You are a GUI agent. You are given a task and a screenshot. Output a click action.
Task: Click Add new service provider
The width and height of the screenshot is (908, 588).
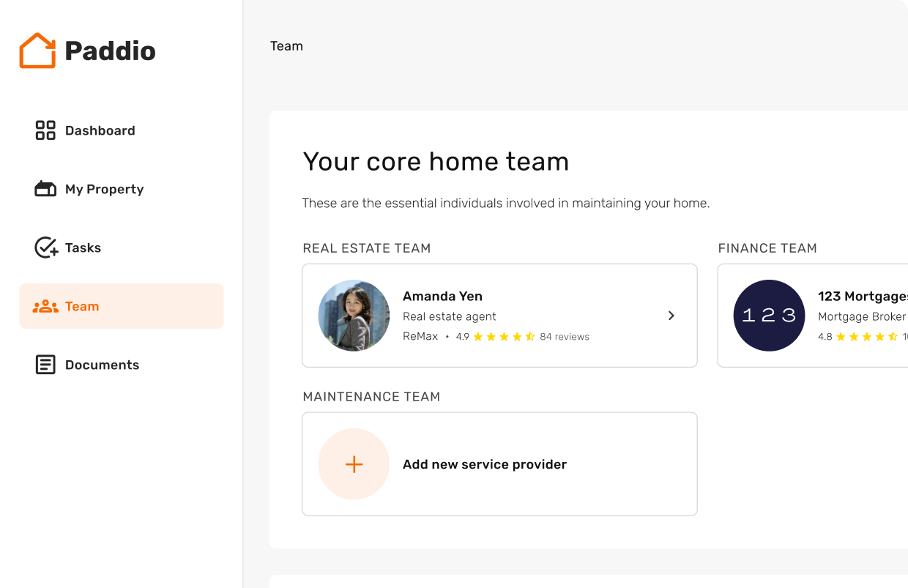(499, 464)
